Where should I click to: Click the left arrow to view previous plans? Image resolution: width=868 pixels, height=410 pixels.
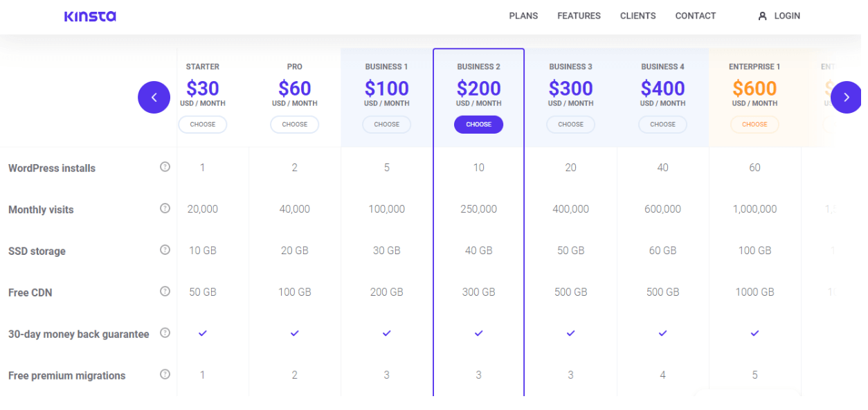154,97
